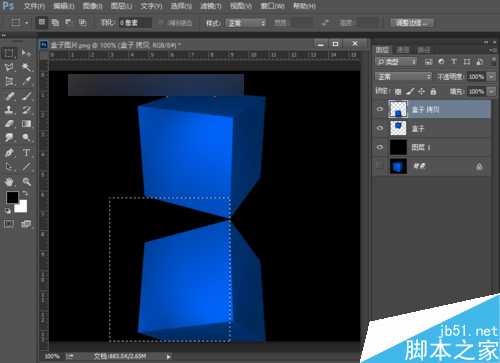Viewport: 500px width, 363px height.
Task: Open the File menu
Action: tap(34, 6)
